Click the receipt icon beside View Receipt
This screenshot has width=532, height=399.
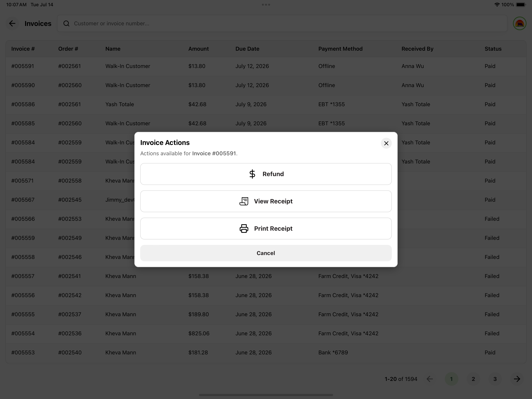tap(244, 201)
